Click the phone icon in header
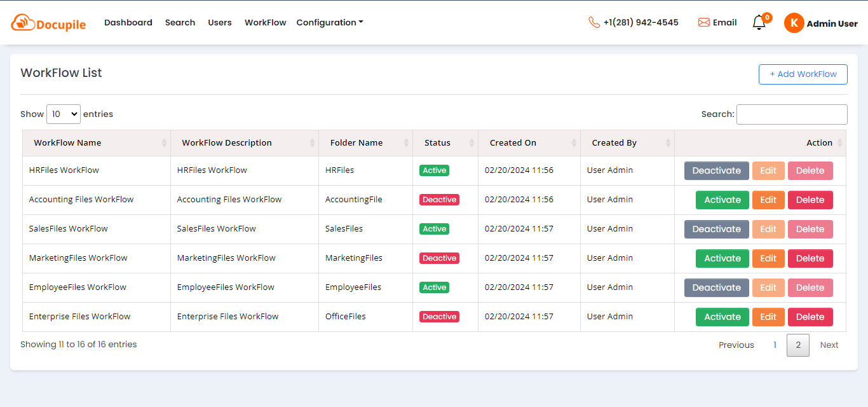Screen dimensions: 868x407 (x=594, y=22)
